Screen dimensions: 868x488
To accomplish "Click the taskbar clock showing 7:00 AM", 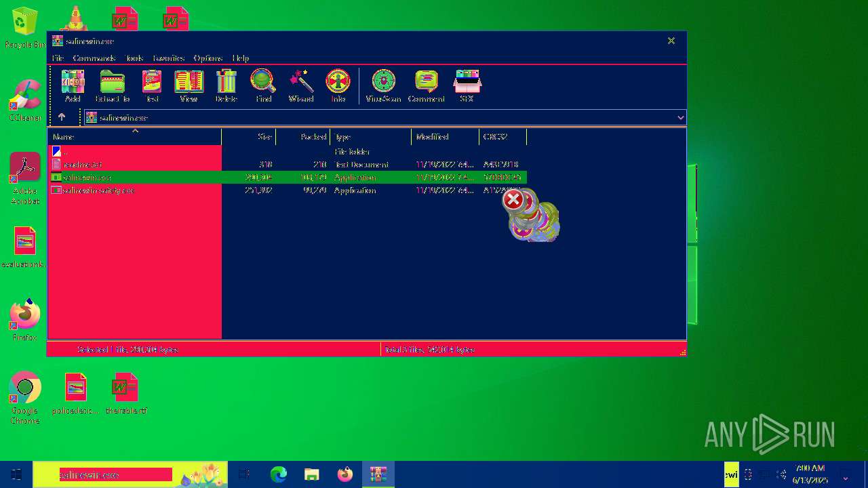I will 810,474.
